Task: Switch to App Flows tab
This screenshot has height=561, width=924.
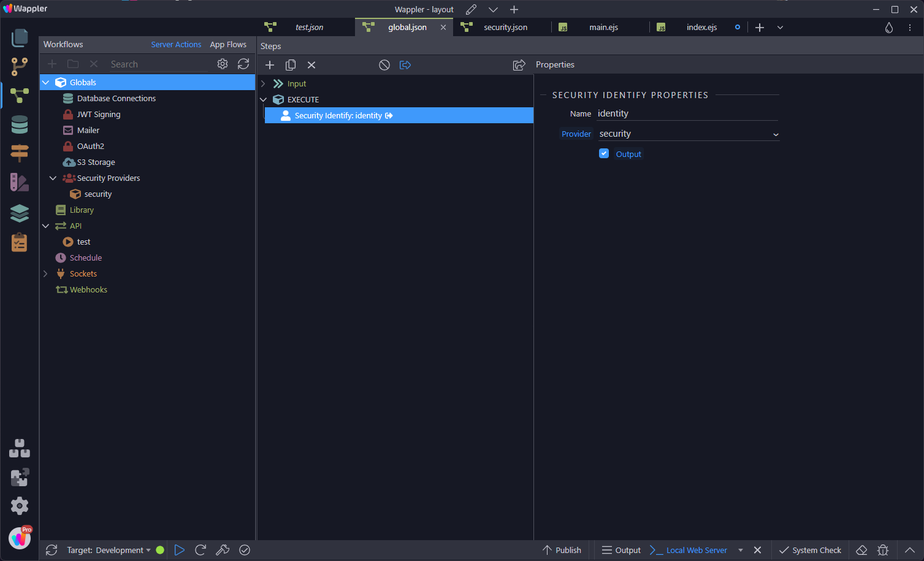Action: (228, 44)
